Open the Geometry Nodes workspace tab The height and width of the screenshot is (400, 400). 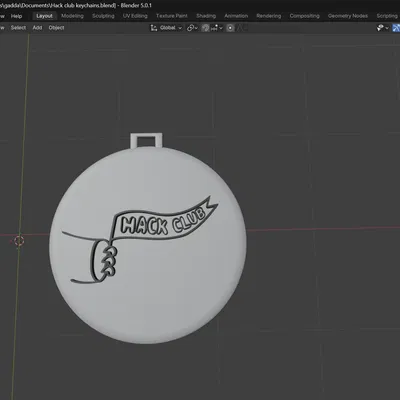click(x=348, y=16)
